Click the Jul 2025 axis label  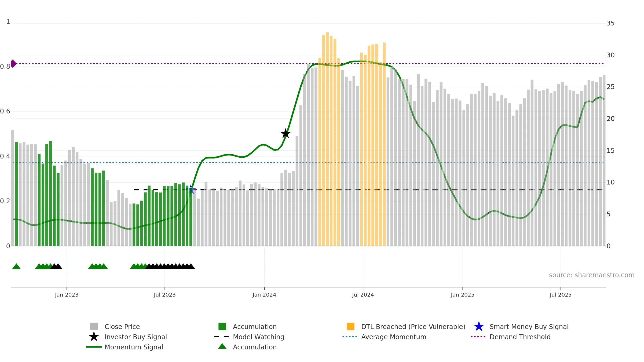click(x=561, y=295)
